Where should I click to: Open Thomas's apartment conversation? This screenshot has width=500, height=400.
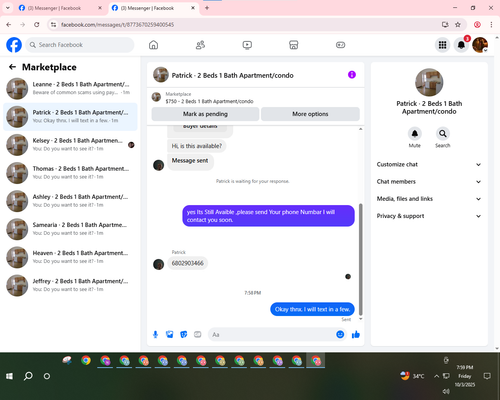point(70,173)
